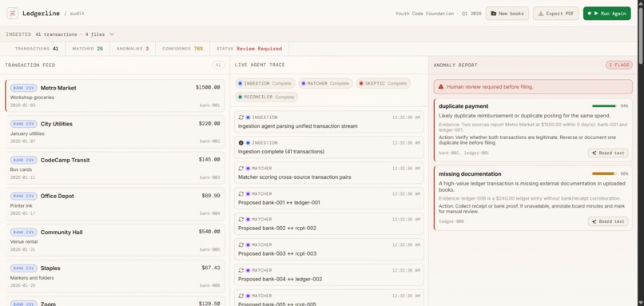
Task: Click the 68% confidence bar on missing documentation
Action: click(605, 173)
